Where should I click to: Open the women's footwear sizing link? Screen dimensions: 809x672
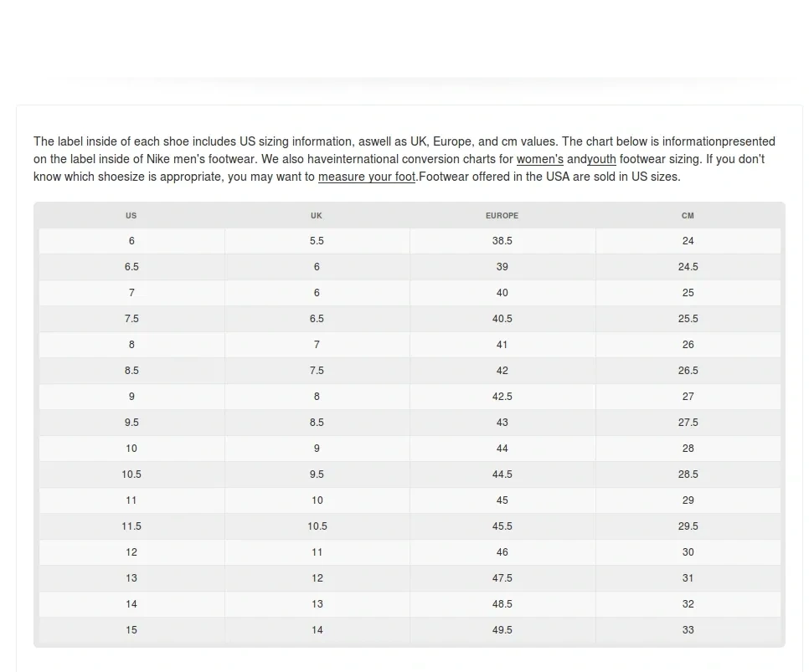point(539,159)
